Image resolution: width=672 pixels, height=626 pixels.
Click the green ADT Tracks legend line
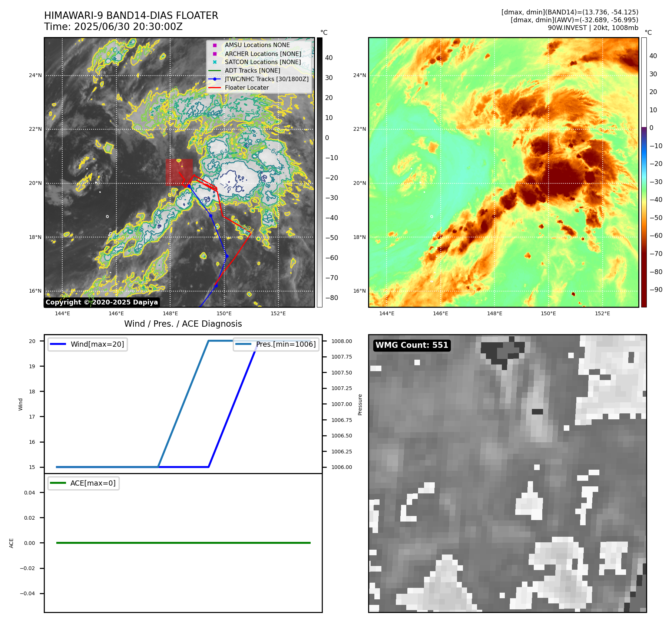click(x=215, y=70)
